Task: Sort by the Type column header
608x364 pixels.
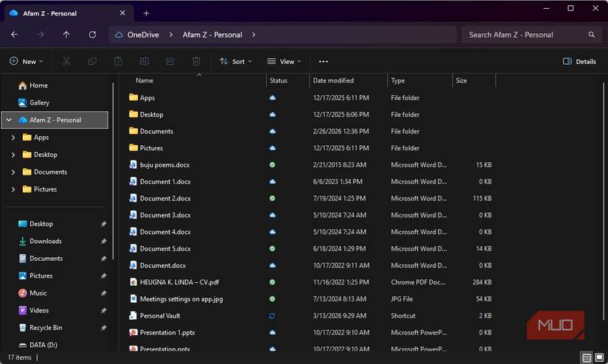Action: [419, 80]
